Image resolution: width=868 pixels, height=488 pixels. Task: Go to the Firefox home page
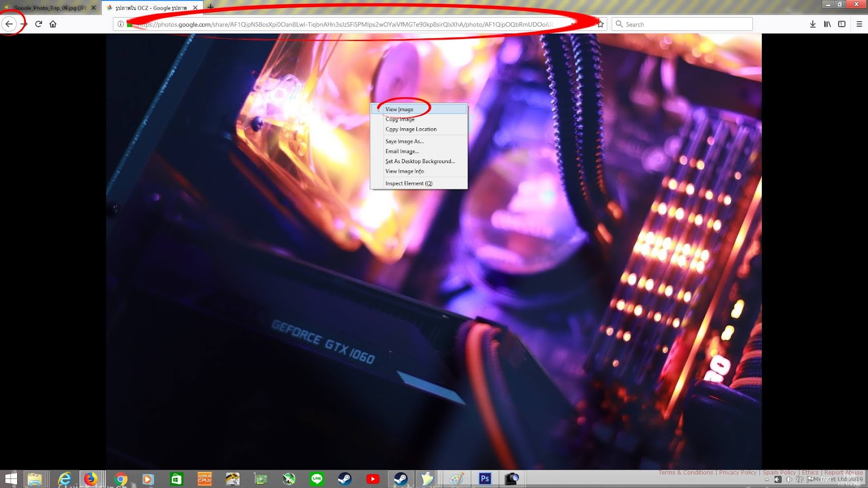coord(53,24)
